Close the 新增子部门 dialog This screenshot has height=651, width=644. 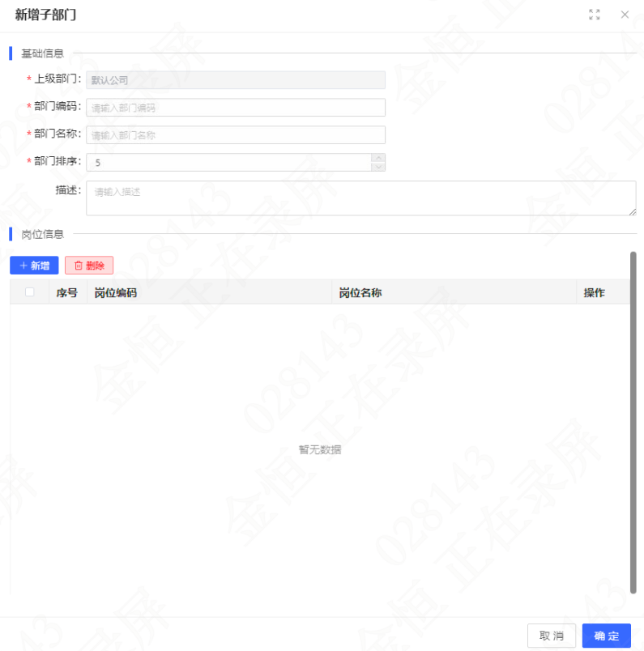click(625, 15)
